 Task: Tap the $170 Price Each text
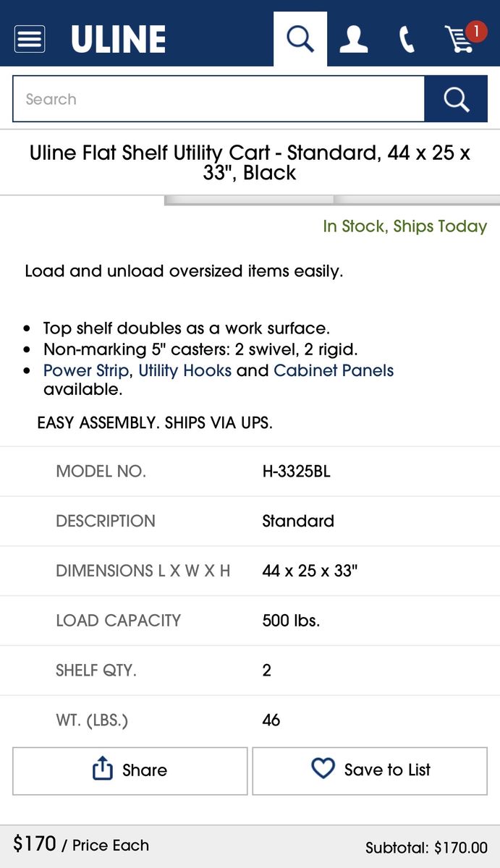click(81, 844)
